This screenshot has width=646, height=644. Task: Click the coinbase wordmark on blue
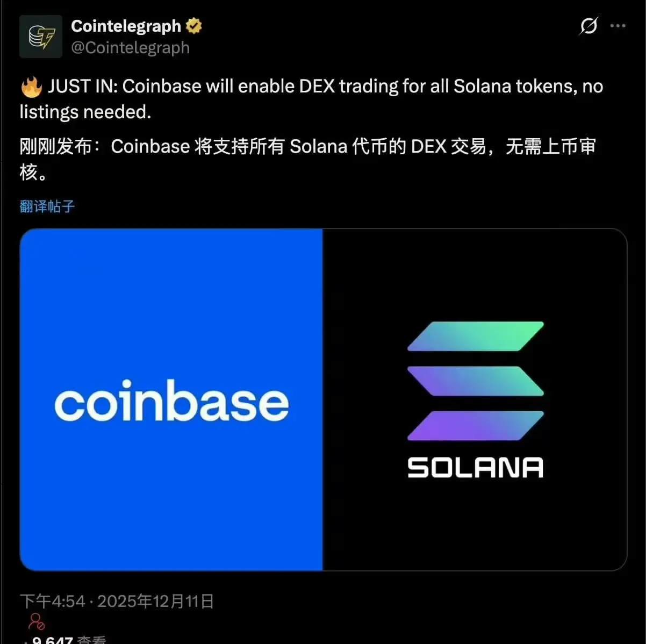(171, 400)
